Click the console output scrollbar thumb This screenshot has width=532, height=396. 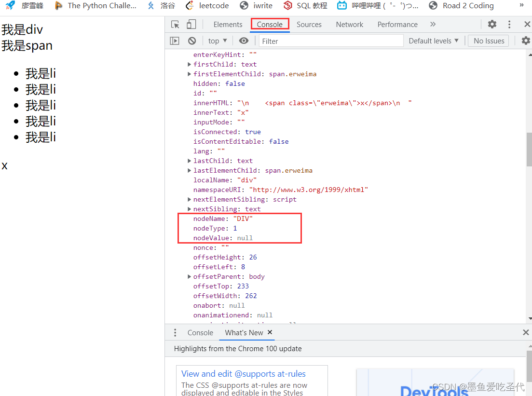point(529,150)
